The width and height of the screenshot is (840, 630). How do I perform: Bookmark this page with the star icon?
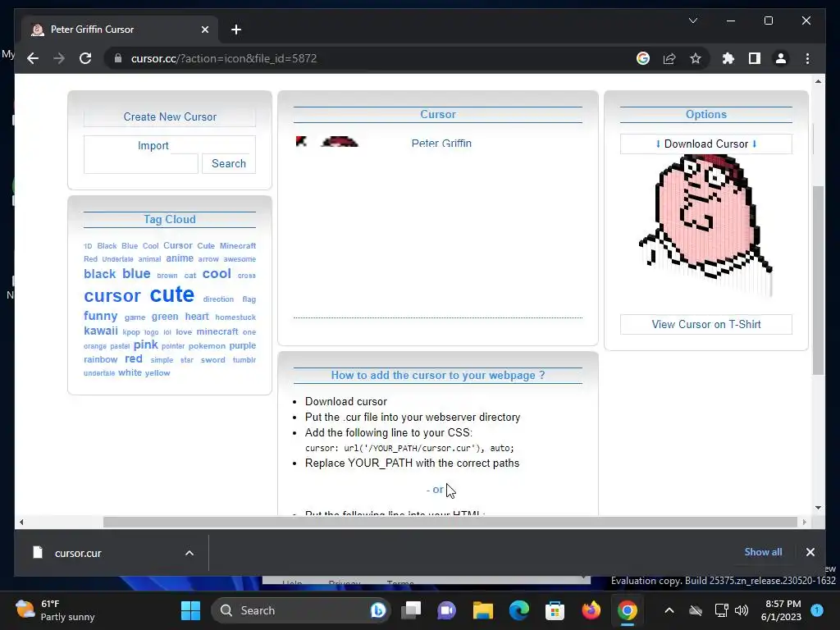[696, 58]
